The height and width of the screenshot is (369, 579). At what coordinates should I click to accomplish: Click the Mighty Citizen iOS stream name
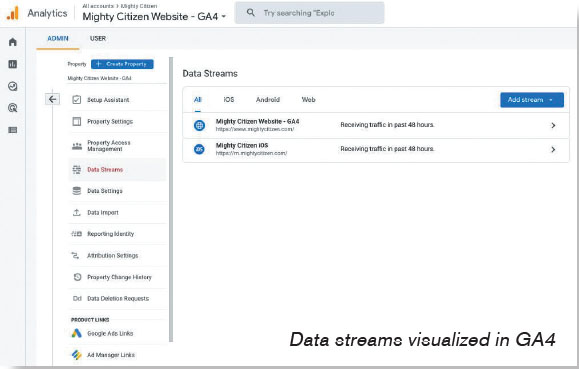pyautogui.click(x=242, y=146)
